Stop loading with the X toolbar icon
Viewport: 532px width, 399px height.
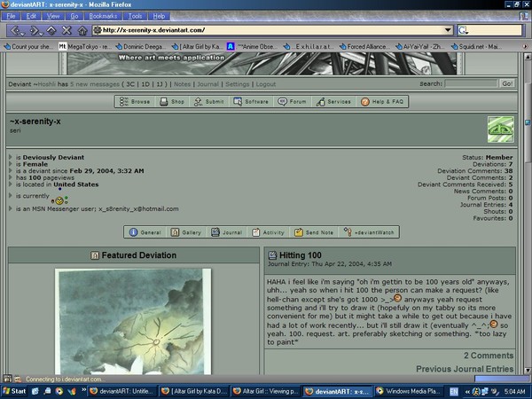(x=66, y=30)
